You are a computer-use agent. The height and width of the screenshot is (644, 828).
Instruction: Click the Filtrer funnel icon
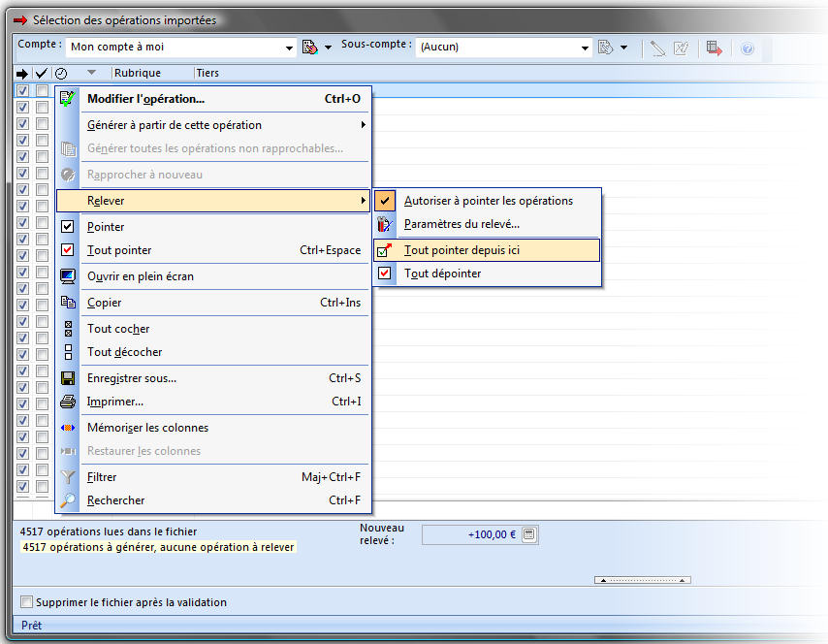pyautogui.click(x=68, y=477)
